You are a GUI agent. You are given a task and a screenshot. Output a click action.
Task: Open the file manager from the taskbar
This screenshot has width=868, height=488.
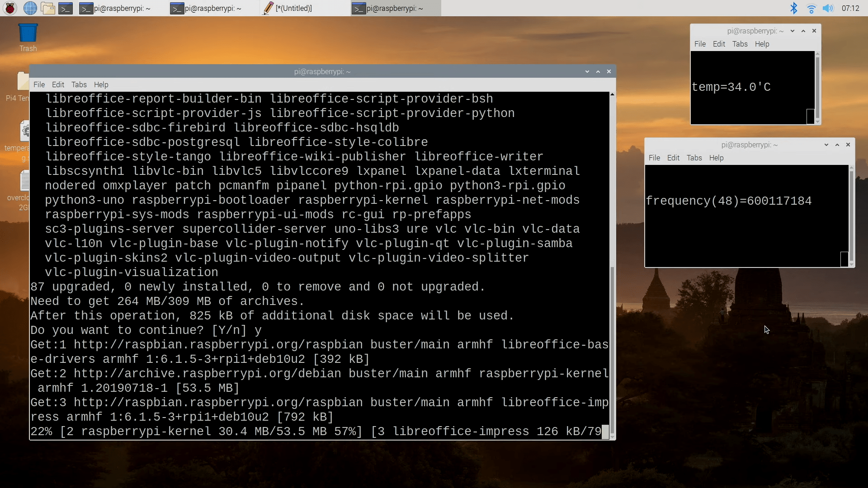(47, 8)
